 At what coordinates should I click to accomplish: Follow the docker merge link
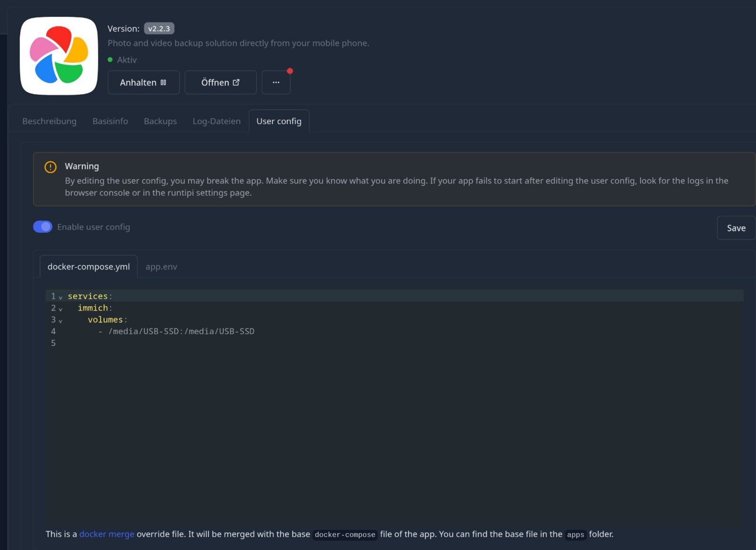(x=107, y=534)
